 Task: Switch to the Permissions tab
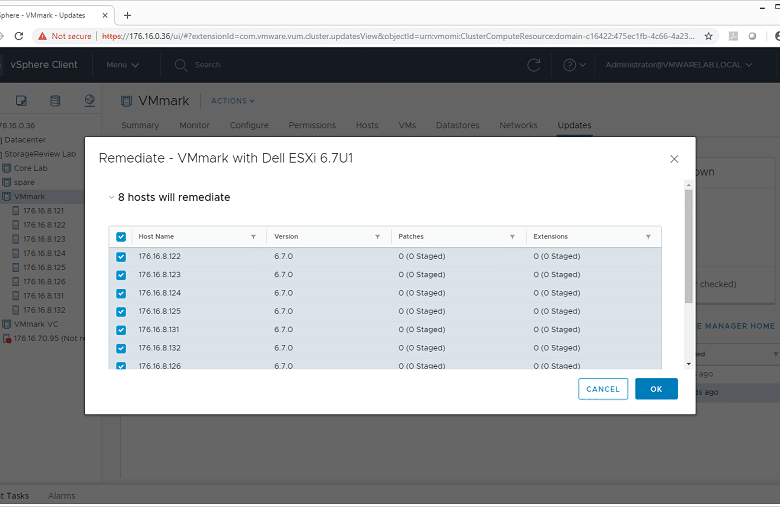tap(312, 125)
